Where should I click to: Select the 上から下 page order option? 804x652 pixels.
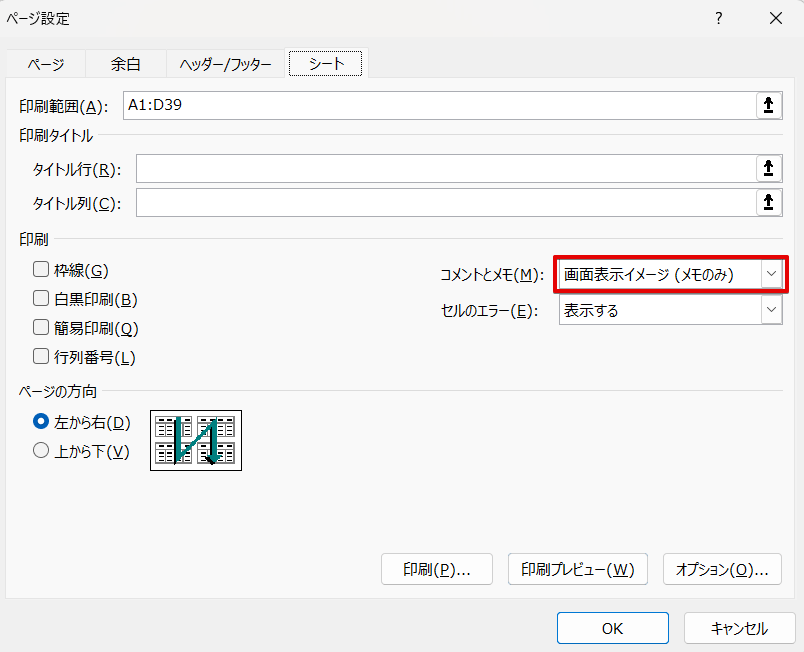point(40,450)
